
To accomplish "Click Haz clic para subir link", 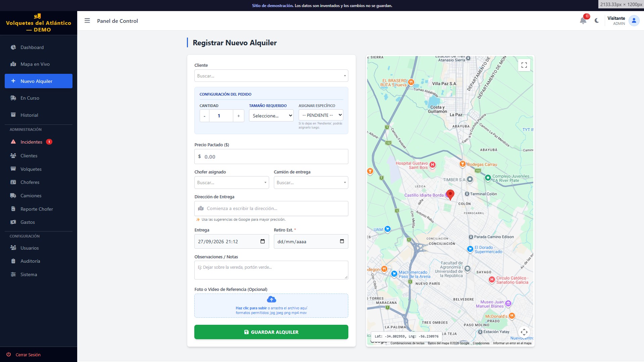I will (251, 308).
